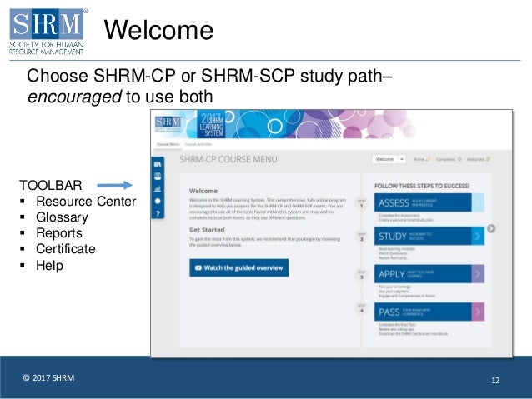Click the FOLLOW THESE STEPS TO SUCCESS! heading
532x399 pixels.
click(422, 186)
